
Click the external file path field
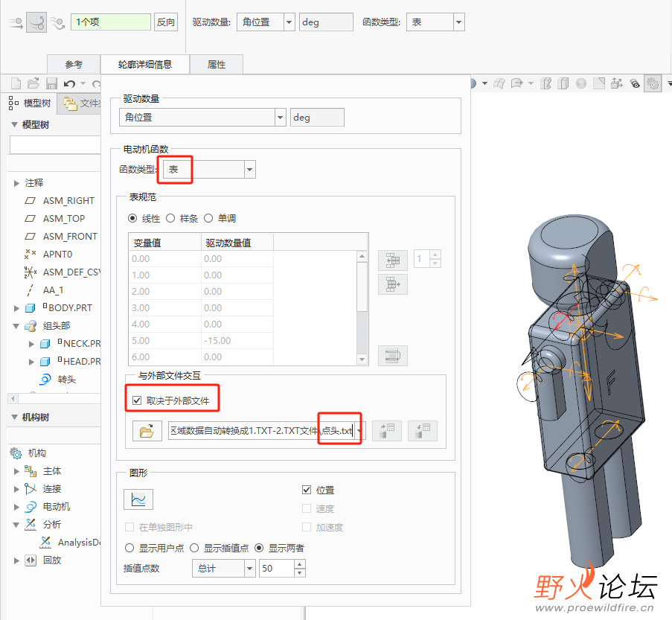(262, 430)
